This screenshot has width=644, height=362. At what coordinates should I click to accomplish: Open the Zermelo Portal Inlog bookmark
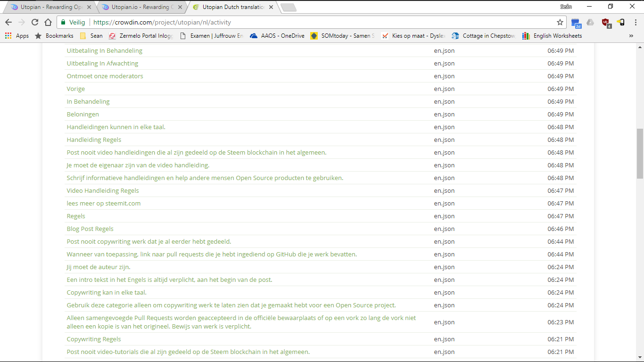click(x=141, y=36)
